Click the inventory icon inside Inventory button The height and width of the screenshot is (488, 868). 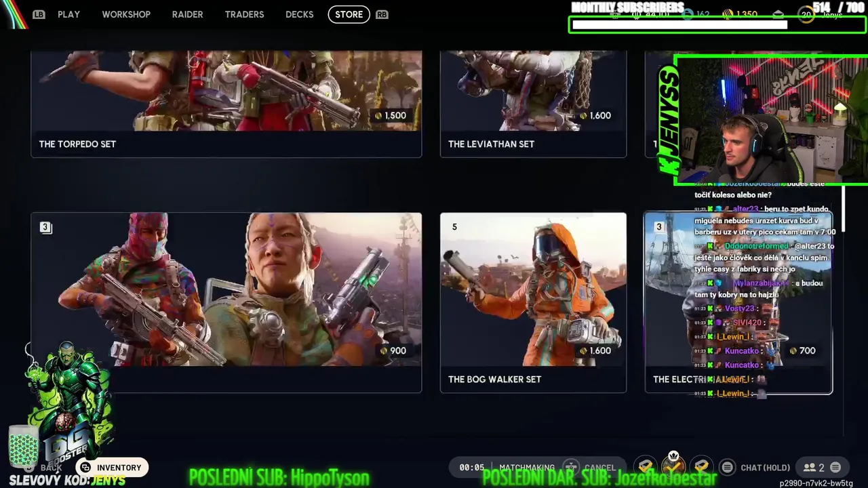click(x=85, y=468)
